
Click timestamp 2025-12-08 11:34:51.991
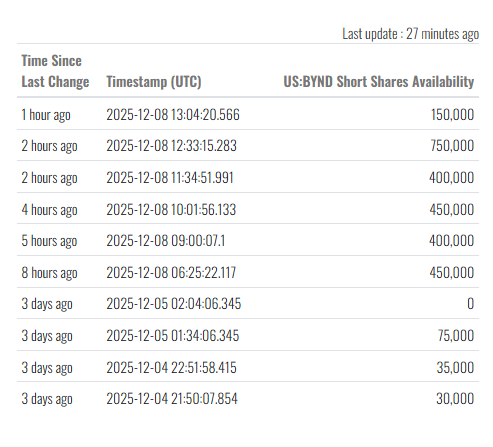170,178
